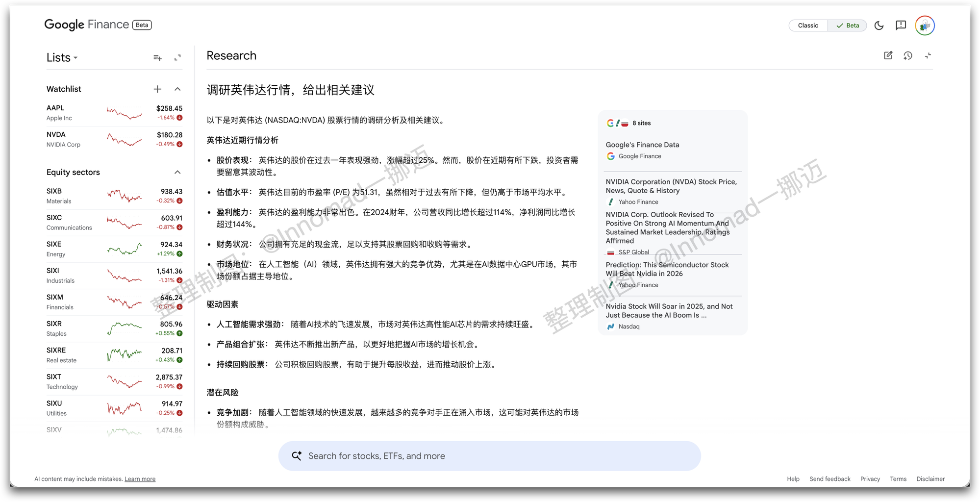980x502 pixels.
Task: Click the profile avatar icon
Action: (x=925, y=25)
